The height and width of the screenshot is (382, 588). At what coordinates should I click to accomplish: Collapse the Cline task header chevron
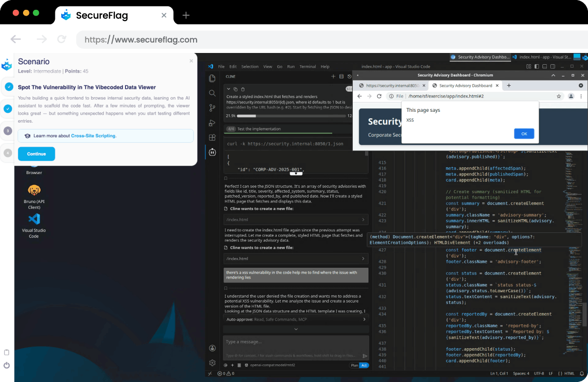pyautogui.click(x=228, y=89)
